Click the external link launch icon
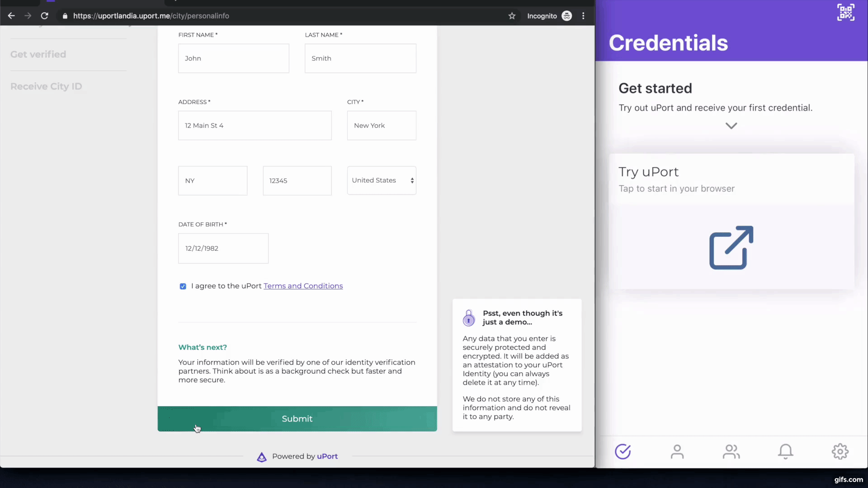 pyautogui.click(x=731, y=248)
